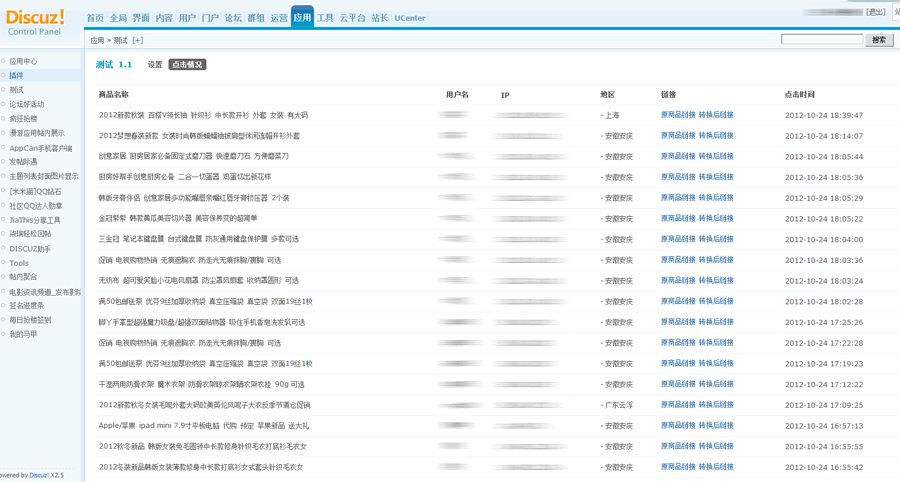
Task: Open 主题列表封面图片显示 sidebar item
Action: (x=44, y=176)
